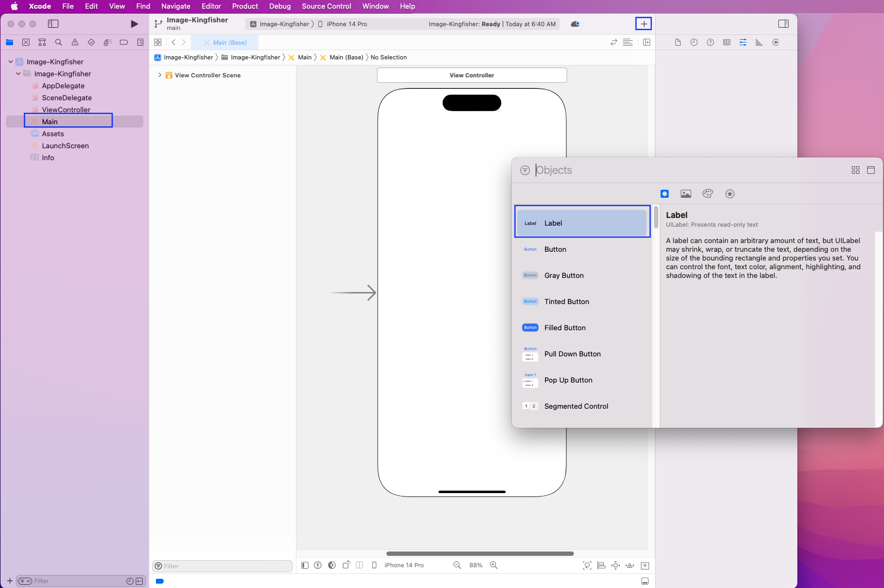The width and height of the screenshot is (884, 588).
Task: Click the Embed In button
Action: tap(645, 565)
